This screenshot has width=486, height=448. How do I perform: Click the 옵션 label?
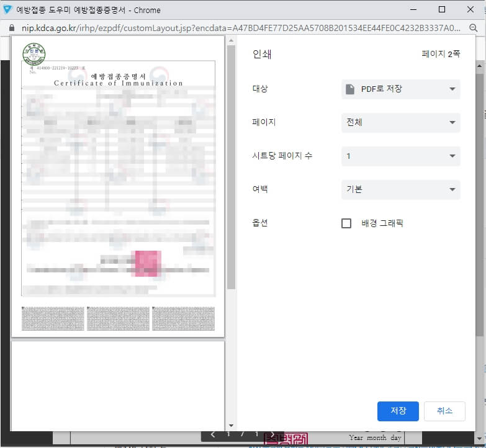click(x=260, y=223)
